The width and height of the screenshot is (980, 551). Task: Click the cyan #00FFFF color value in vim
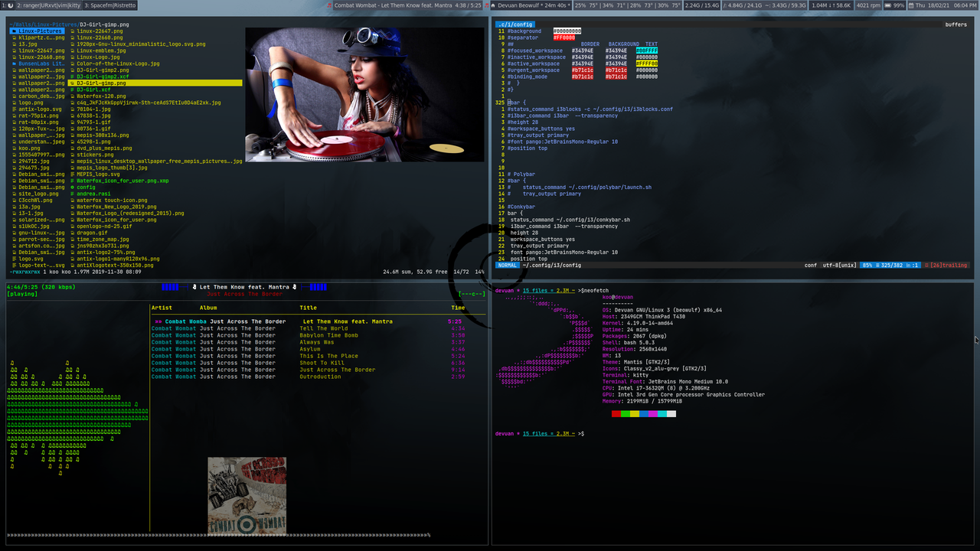[x=647, y=51]
